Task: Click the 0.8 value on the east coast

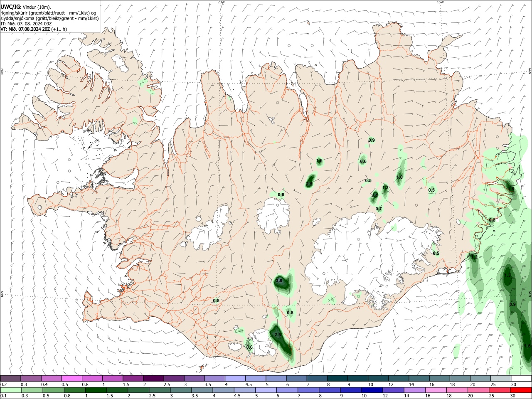Action: tap(492, 219)
